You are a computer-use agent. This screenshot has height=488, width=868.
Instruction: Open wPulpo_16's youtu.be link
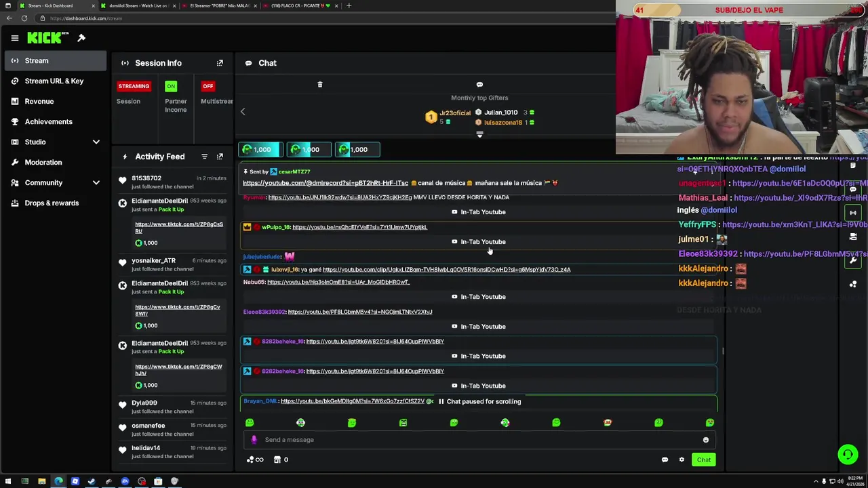pyautogui.click(x=359, y=227)
